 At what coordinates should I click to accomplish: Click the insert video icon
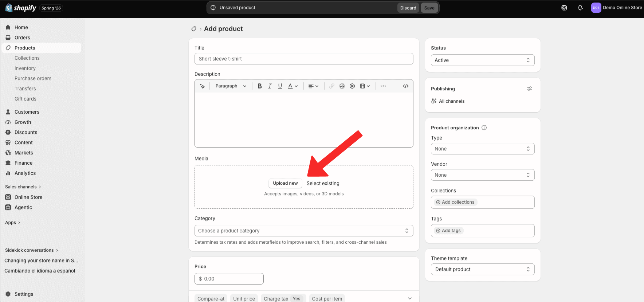(352, 86)
